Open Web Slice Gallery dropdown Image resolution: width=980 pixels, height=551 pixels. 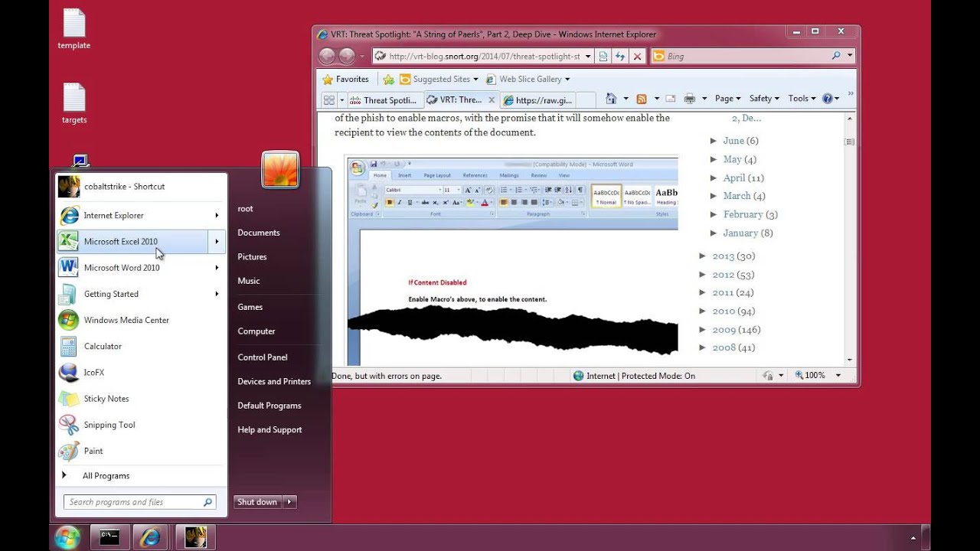[528, 79]
